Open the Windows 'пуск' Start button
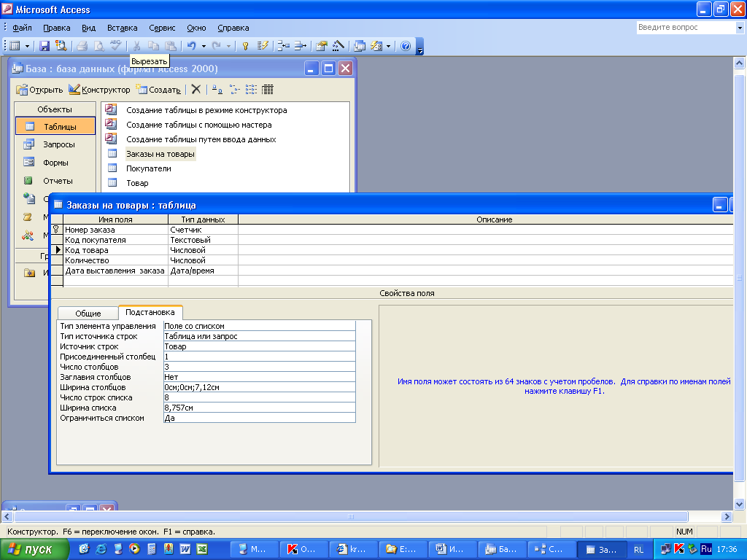This screenshot has width=747, height=560. click(34, 550)
